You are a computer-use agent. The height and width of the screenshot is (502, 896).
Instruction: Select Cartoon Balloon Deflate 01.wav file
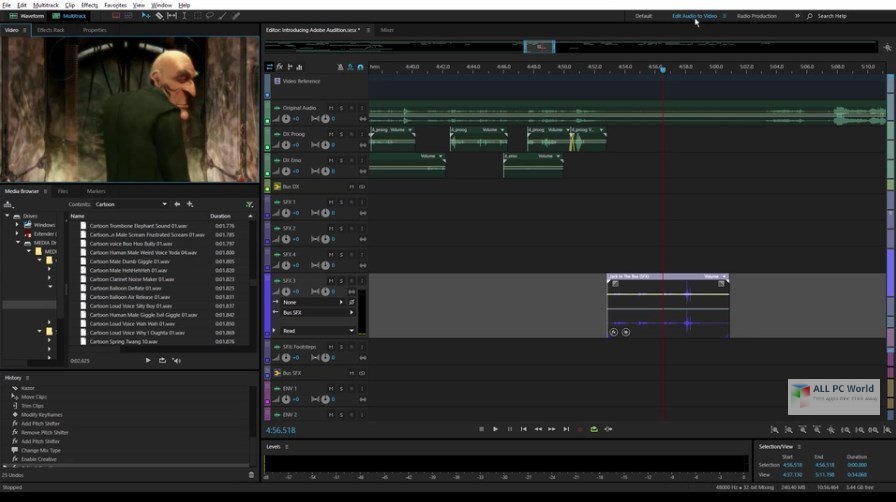(125, 288)
